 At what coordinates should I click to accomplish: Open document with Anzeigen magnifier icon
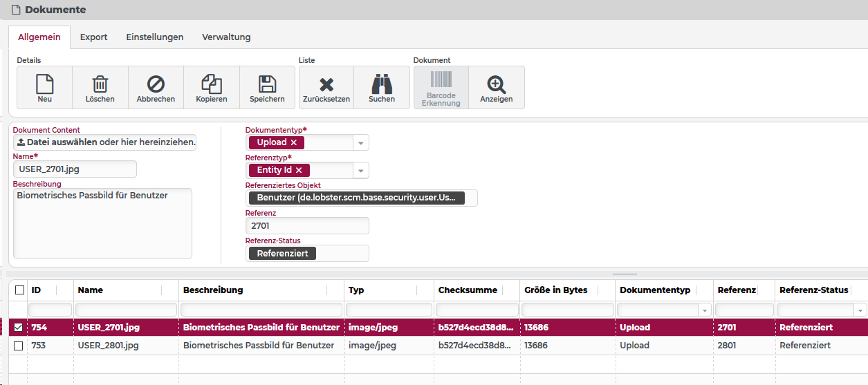(496, 84)
